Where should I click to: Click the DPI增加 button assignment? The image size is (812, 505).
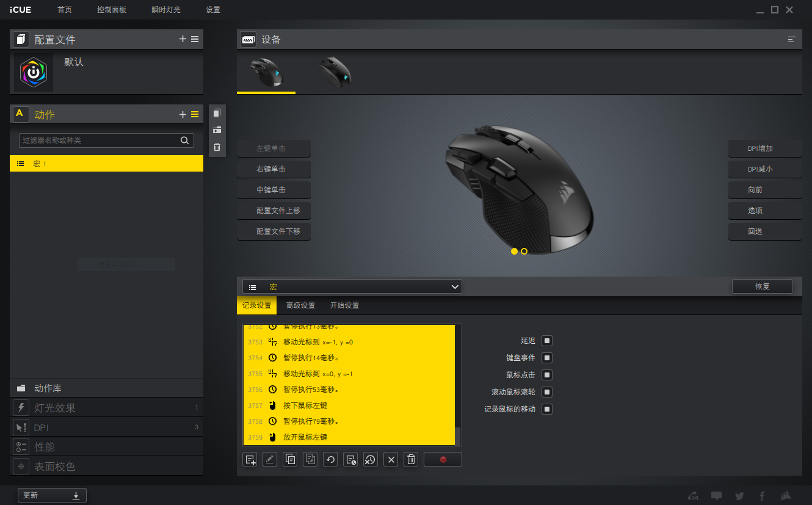765,148
